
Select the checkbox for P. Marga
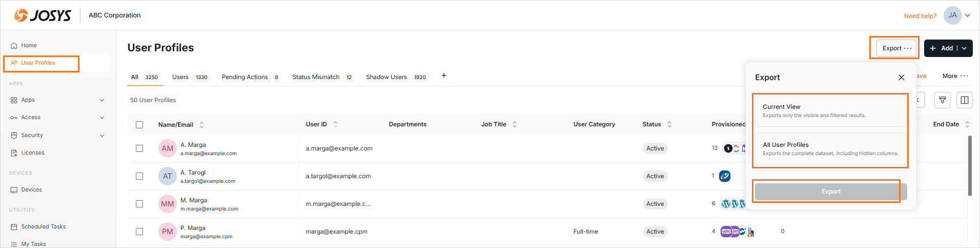(139, 232)
